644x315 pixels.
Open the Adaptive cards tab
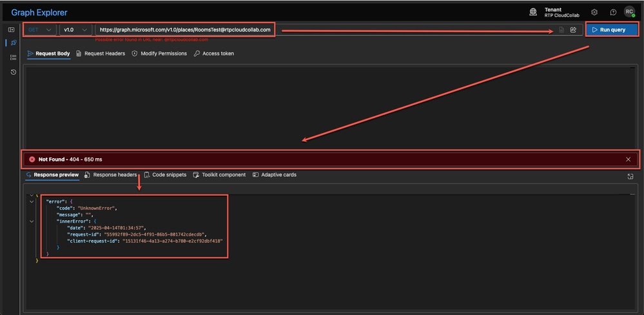point(275,175)
